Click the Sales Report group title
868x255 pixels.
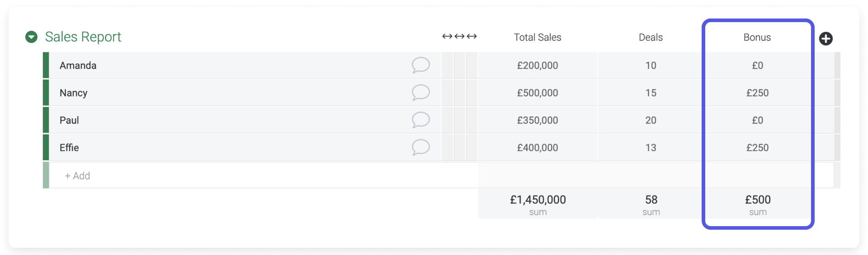pyautogui.click(x=83, y=37)
